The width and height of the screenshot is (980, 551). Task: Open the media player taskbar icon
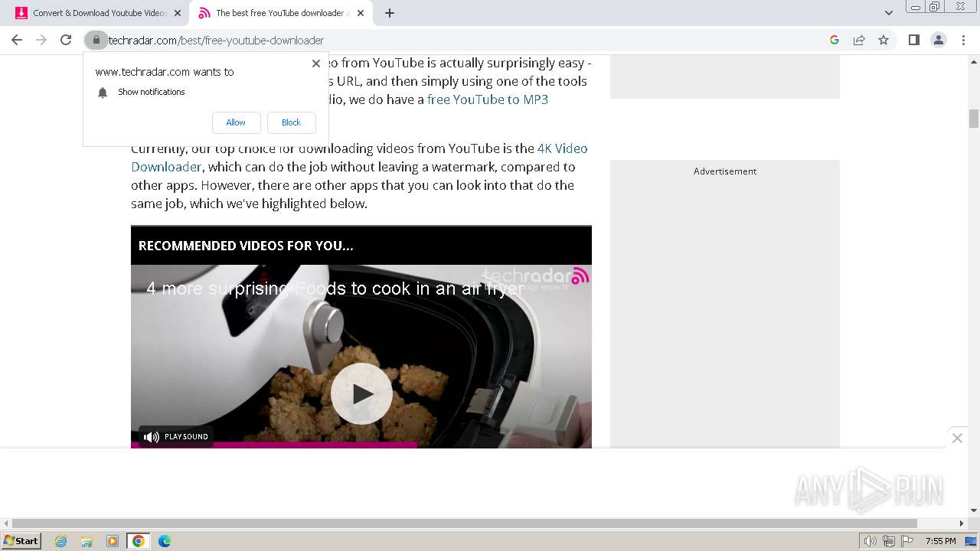(113, 541)
